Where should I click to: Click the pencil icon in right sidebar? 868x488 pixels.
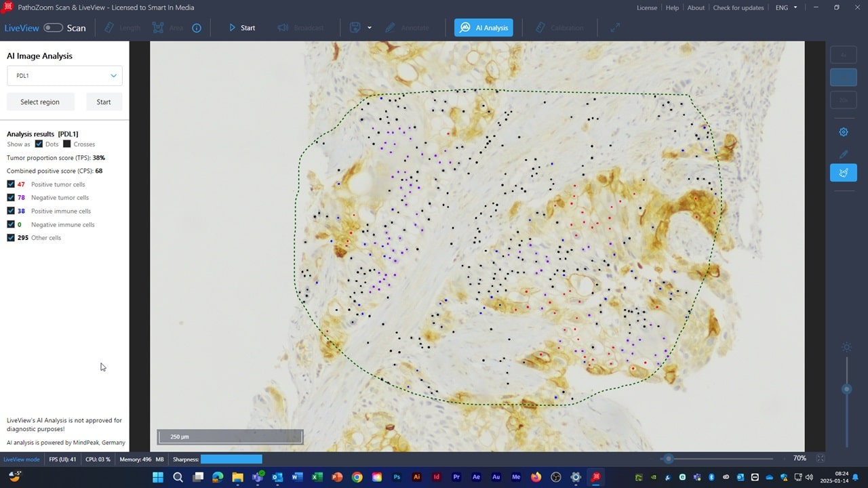[x=844, y=155]
